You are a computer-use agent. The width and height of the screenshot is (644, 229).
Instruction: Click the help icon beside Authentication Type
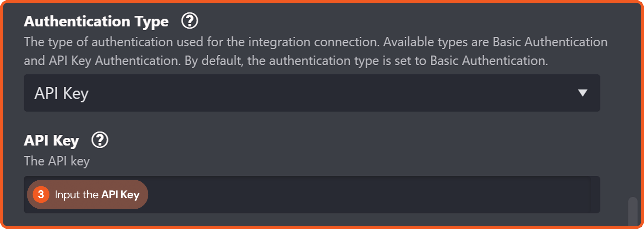[x=190, y=21]
